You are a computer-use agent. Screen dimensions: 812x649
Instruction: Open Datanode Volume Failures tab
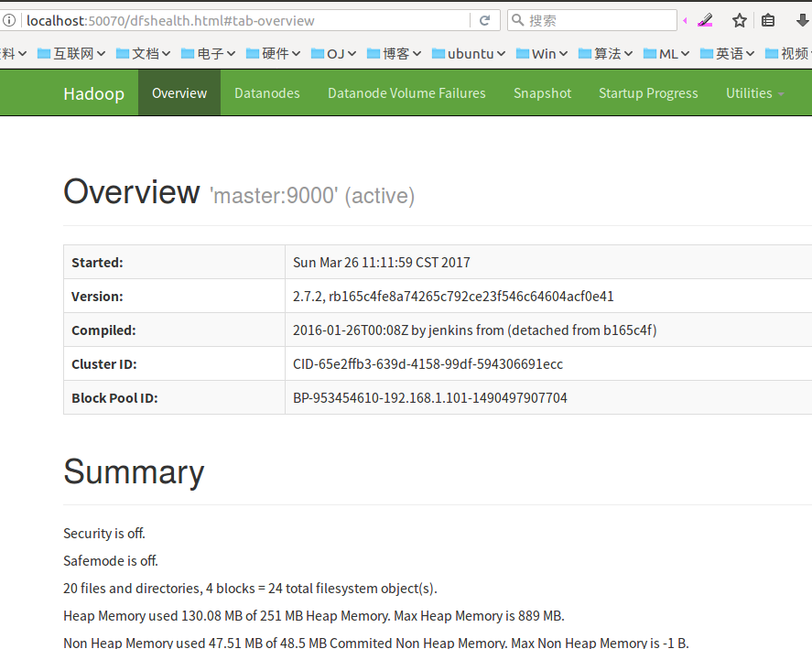pyautogui.click(x=406, y=92)
